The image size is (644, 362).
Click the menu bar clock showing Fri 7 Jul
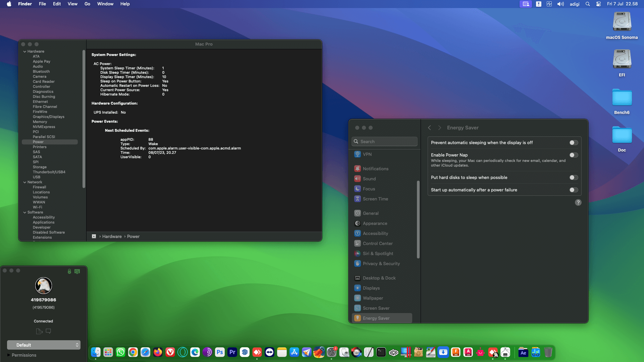pos(622,4)
